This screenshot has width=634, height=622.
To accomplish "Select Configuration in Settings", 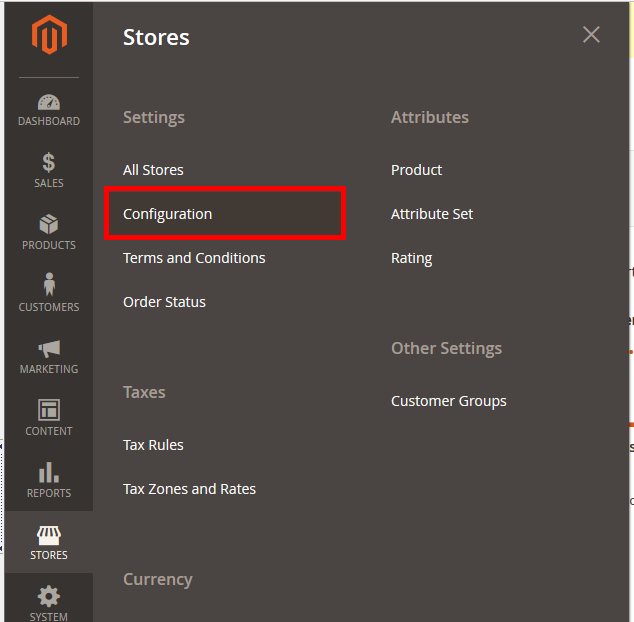I will [168, 214].
